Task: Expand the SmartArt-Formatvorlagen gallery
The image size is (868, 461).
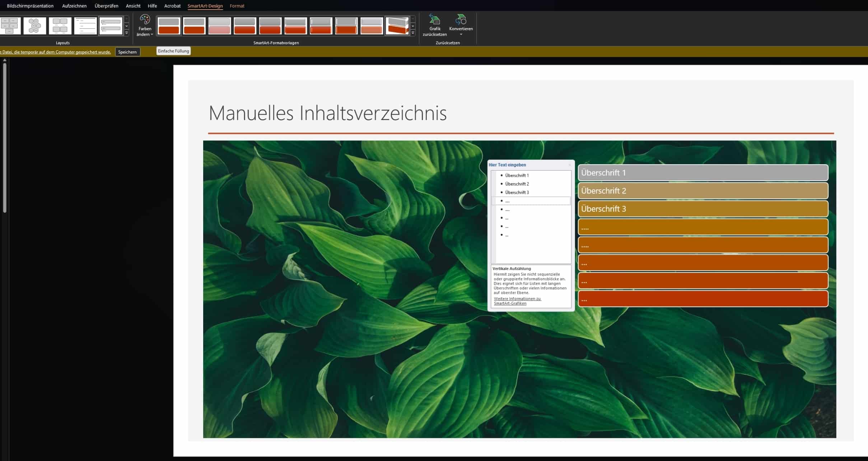Action: [x=413, y=33]
